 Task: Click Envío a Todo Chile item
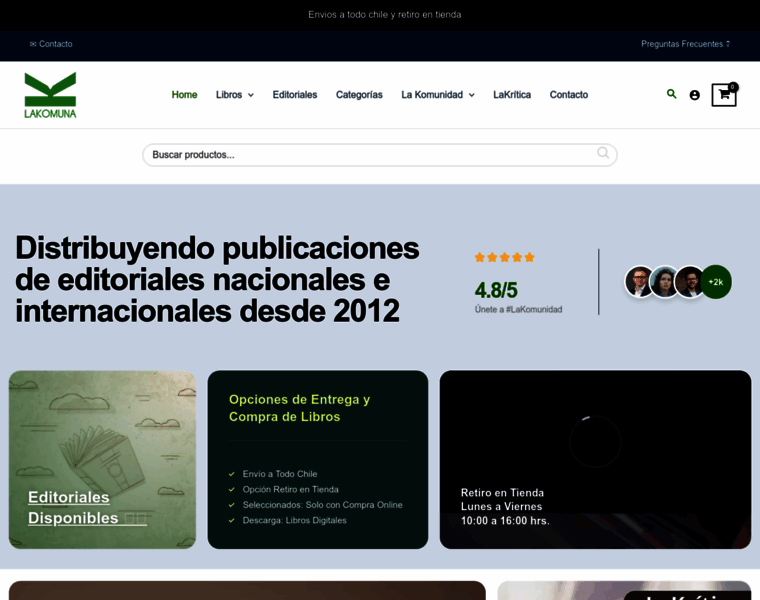coord(280,474)
